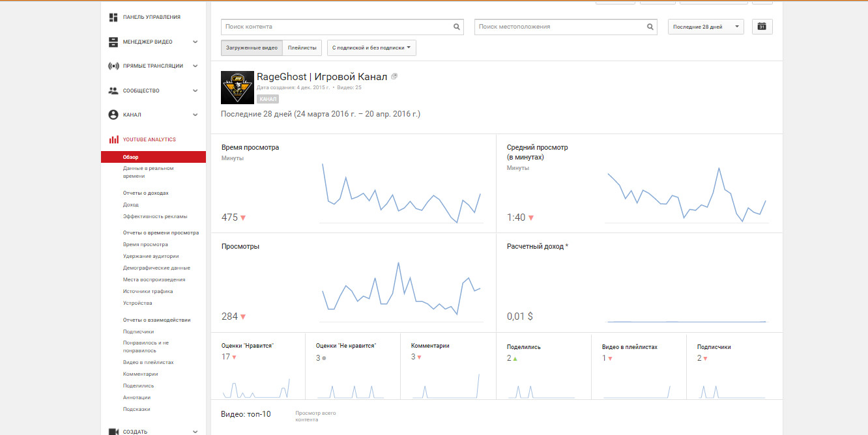This screenshot has width=868, height=435.
Task: Expand the Создать sidebar section
Action: click(x=195, y=432)
